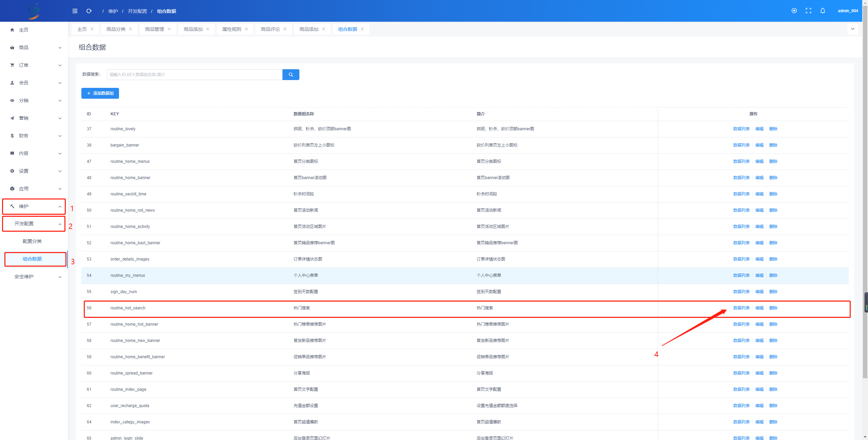Click 编辑 for routine_index_page row
Screen dimensions: 868x440
[x=759, y=389]
